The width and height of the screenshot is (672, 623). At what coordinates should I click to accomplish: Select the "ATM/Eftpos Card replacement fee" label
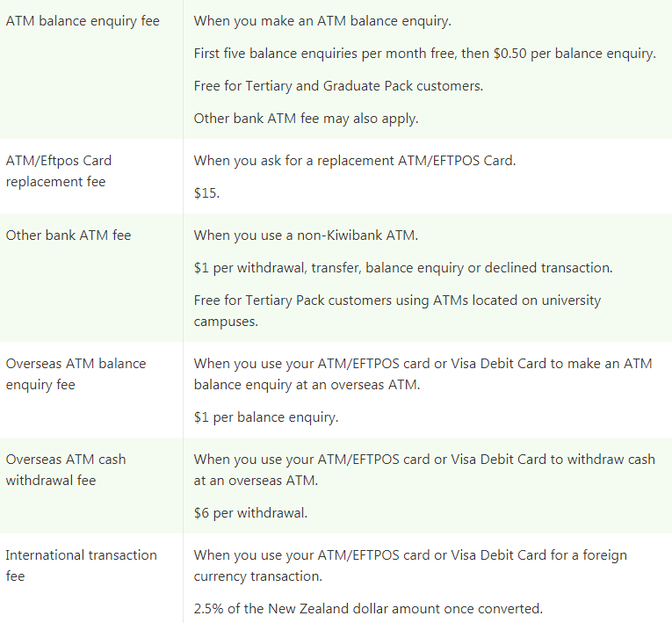[x=59, y=171]
